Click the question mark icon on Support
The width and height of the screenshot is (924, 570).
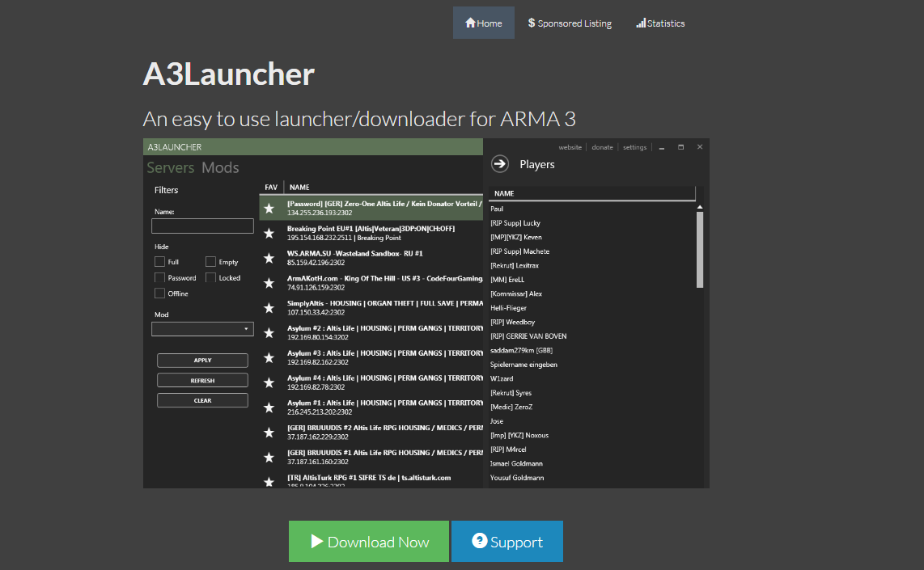(x=480, y=540)
